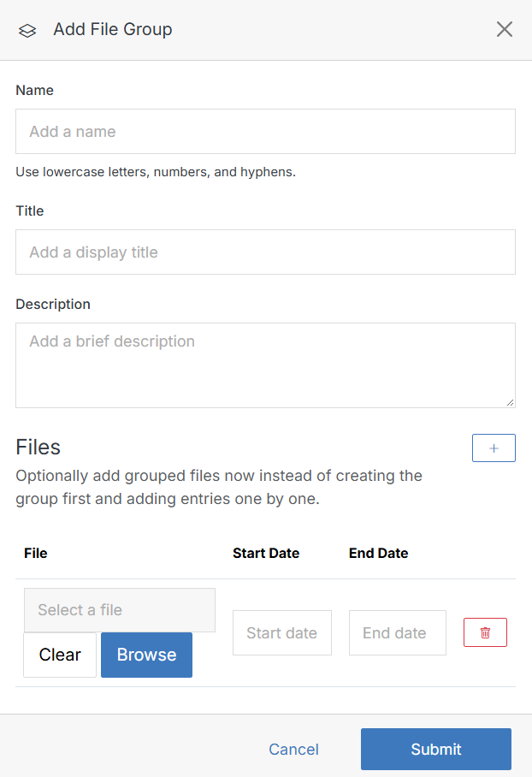Click the Name field label

click(x=35, y=90)
